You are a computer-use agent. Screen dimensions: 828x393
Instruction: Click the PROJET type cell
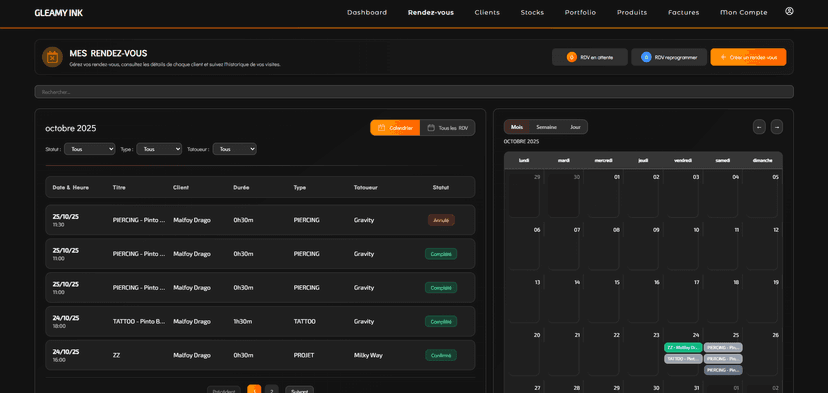[304, 355]
